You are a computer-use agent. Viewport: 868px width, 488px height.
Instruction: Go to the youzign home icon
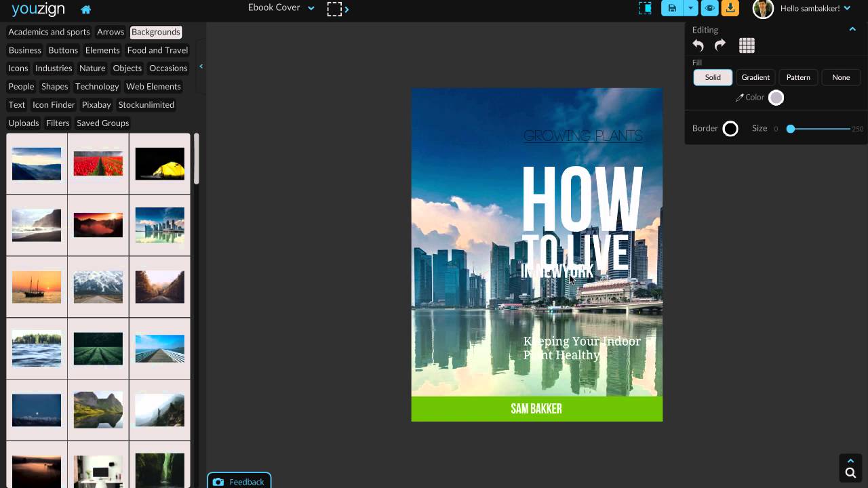[x=85, y=9]
